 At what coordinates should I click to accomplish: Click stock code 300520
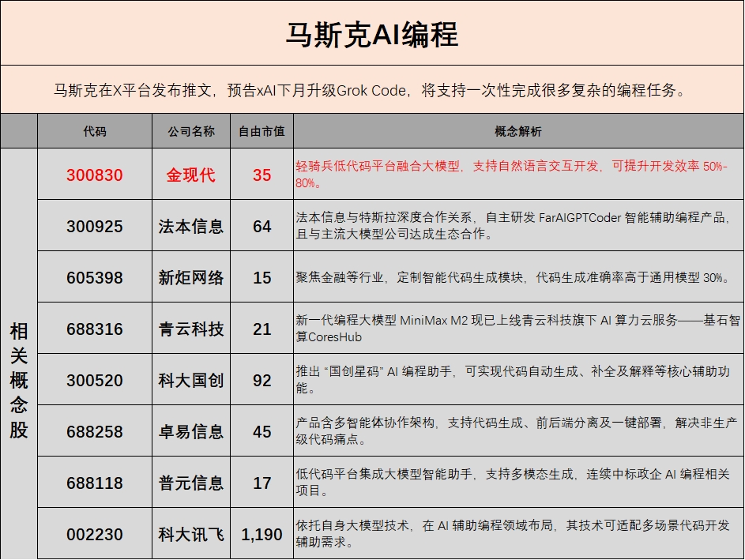(x=95, y=380)
